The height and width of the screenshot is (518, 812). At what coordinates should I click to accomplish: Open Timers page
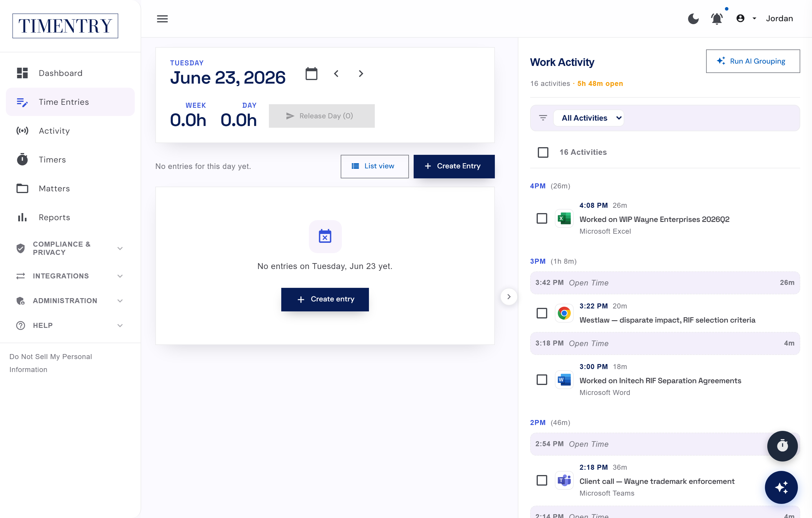click(70, 160)
